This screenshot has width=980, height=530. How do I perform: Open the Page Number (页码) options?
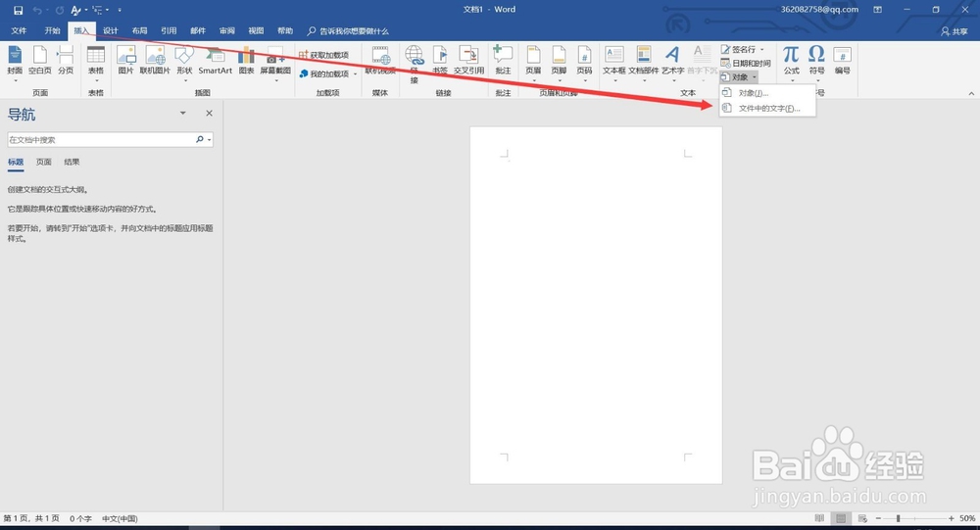pos(584,62)
